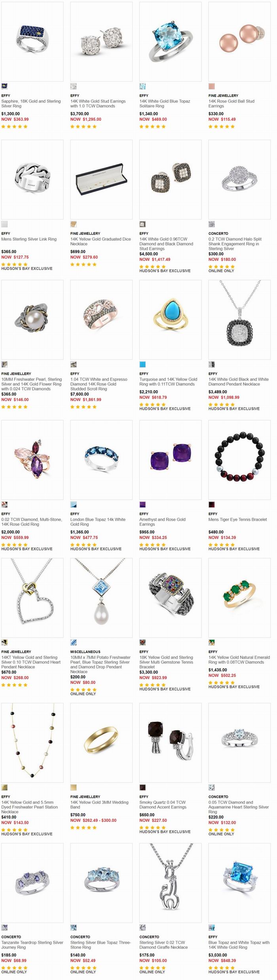Image resolution: width=277 pixels, height=980 pixels.
Task: Click the Graduated Dice Necklace box image
Action: [101, 179]
